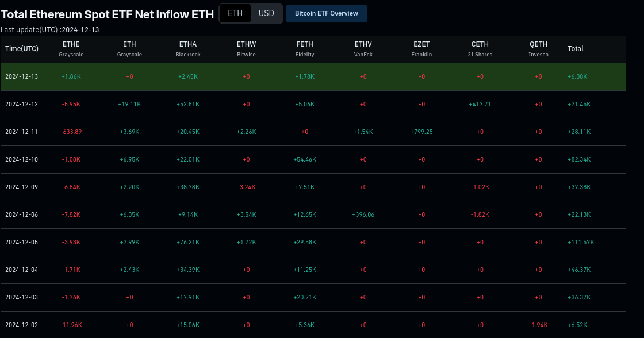Click the CETH 21 Shares column header
Viewport: 644px width, 338px height.
pyautogui.click(x=480, y=49)
